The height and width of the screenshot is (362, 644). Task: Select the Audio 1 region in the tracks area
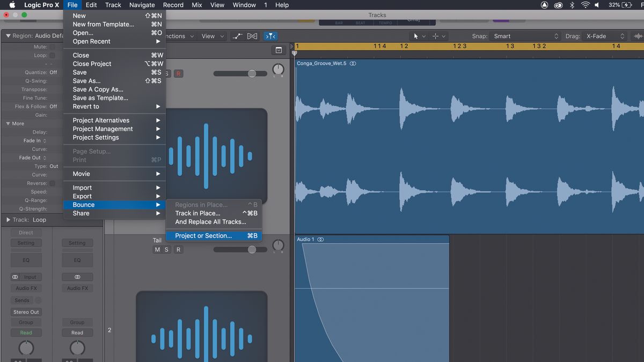(376, 295)
